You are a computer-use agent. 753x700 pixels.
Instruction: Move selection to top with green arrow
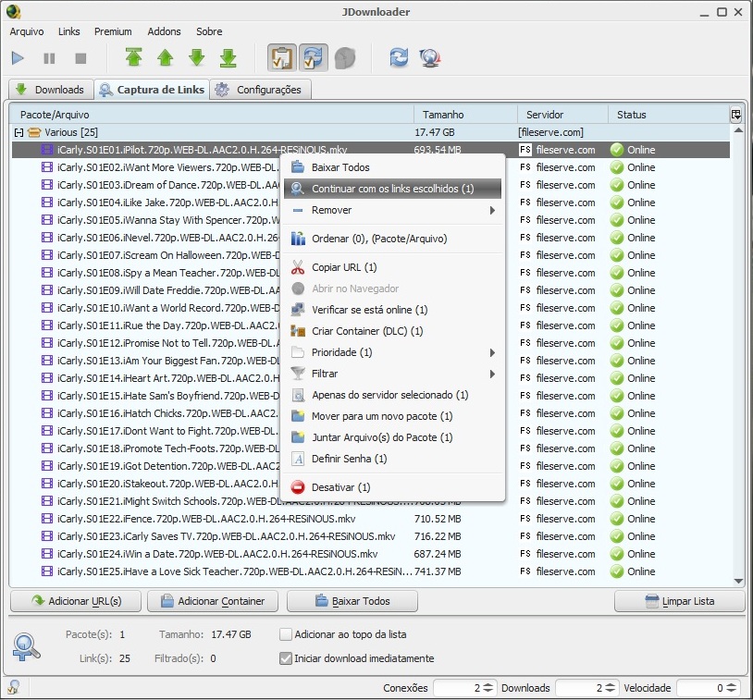(133, 57)
